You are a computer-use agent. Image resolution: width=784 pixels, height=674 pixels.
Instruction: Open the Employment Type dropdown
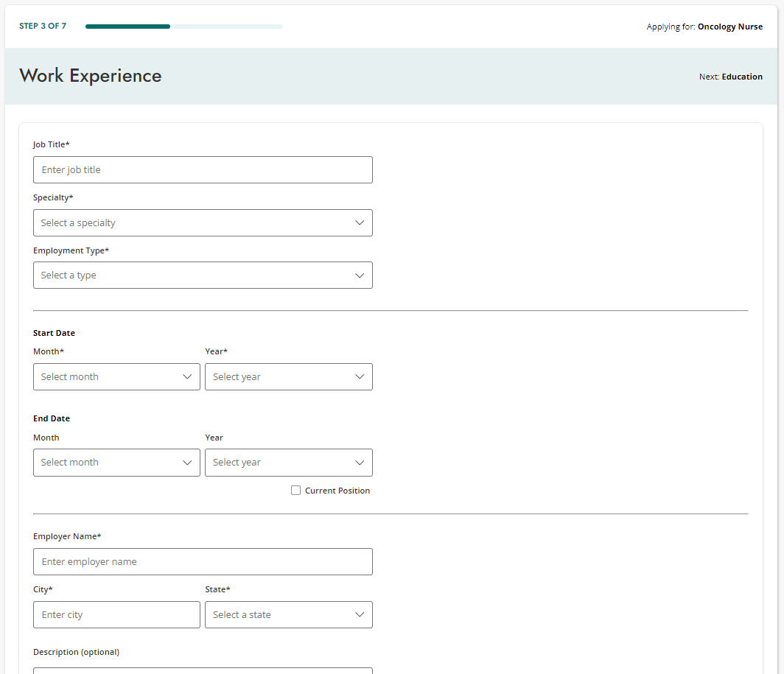(203, 275)
